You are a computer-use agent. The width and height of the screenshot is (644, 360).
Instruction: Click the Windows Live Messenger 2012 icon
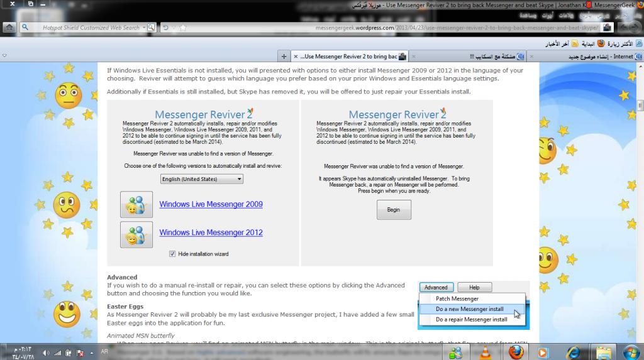coord(136,234)
